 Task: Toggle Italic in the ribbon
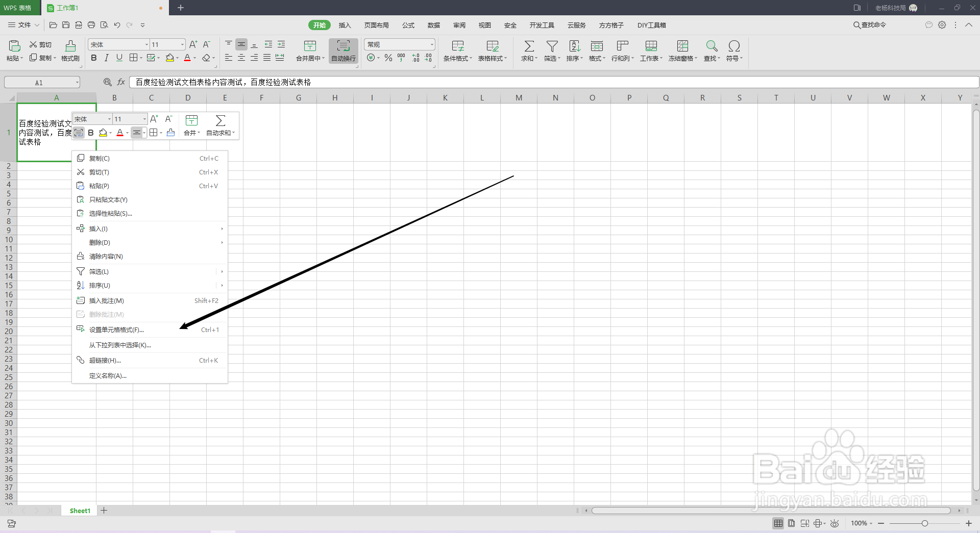click(106, 58)
